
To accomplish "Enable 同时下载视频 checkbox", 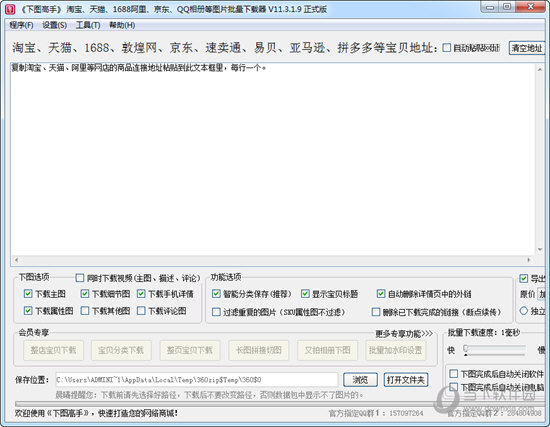I will coord(80,278).
